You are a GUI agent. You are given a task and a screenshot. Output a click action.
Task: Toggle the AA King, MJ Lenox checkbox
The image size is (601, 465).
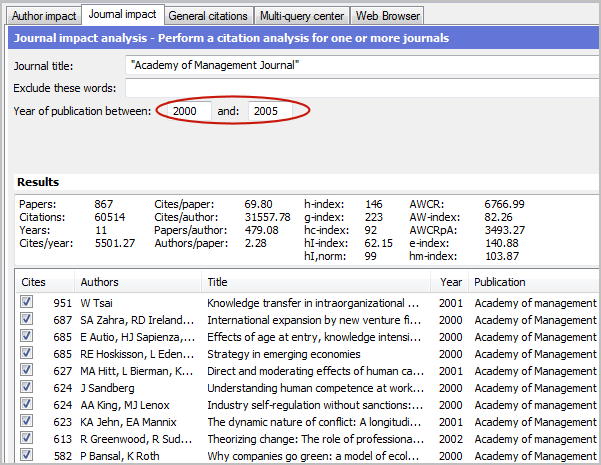[26, 404]
